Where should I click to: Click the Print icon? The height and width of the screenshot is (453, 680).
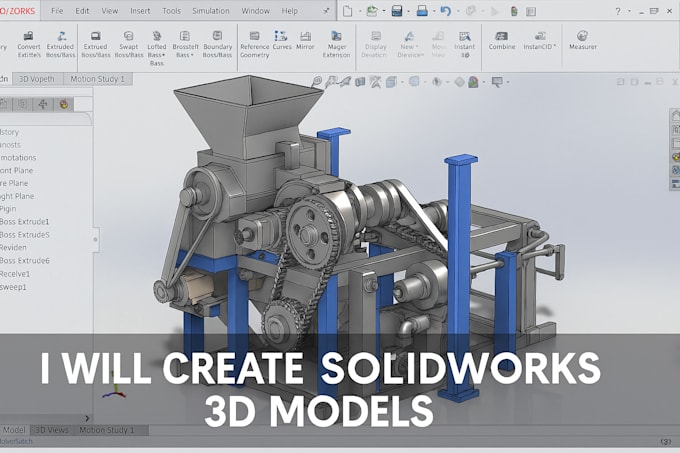tap(422, 11)
